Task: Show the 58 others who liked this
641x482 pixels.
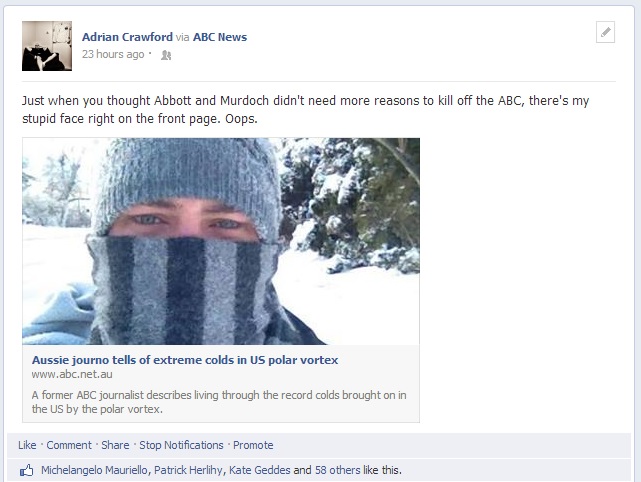Action: [338, 470]
